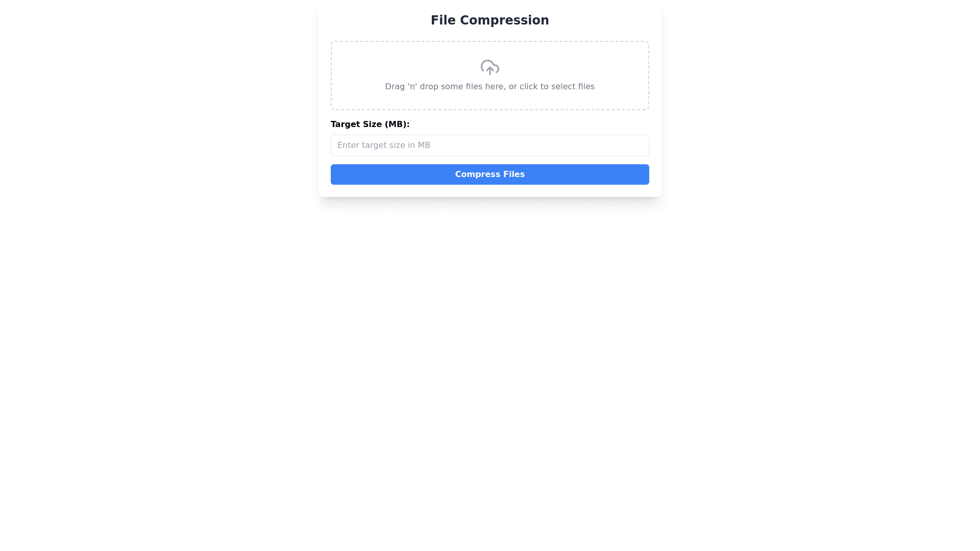This screenshot has height=551, width=980.
Task: Click the 'click to select files' text
Action: pyautogui.click(x=557, y=87)
